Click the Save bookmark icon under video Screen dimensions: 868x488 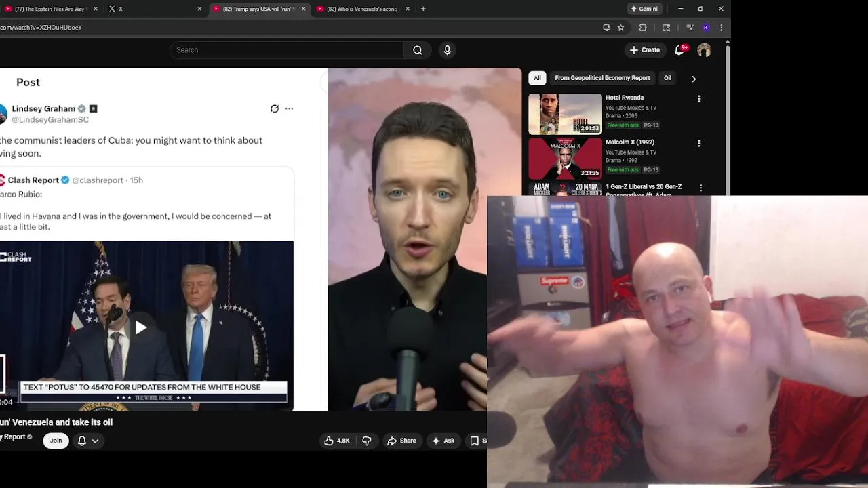[475, 441]
